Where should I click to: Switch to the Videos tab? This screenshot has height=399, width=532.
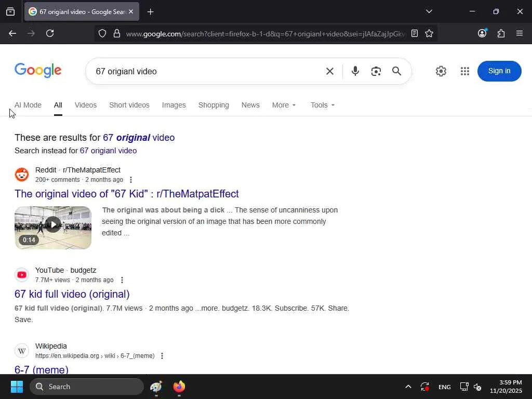point(86,105)
